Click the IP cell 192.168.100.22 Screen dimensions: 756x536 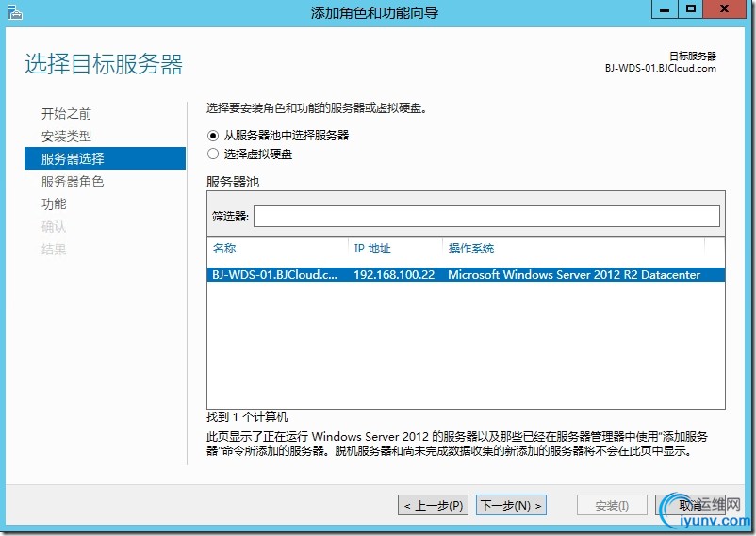(394, 275)
